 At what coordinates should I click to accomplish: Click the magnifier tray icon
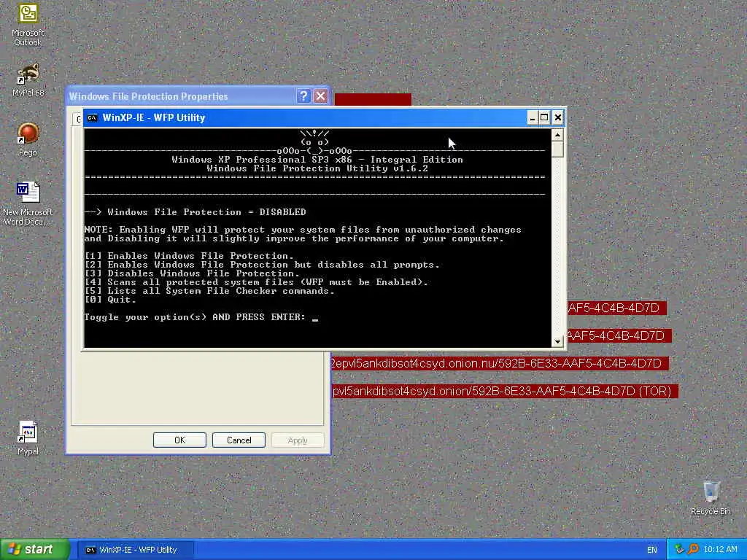tap(693, 550)
